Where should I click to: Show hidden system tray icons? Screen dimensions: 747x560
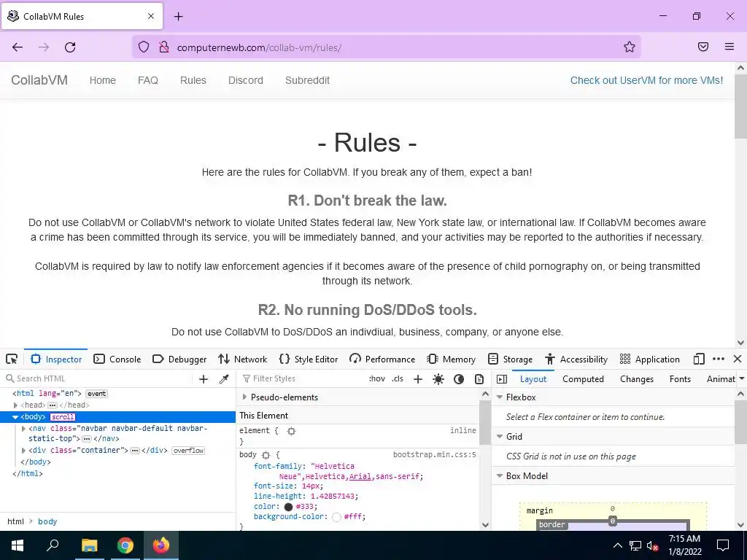(x=617, y=545)
